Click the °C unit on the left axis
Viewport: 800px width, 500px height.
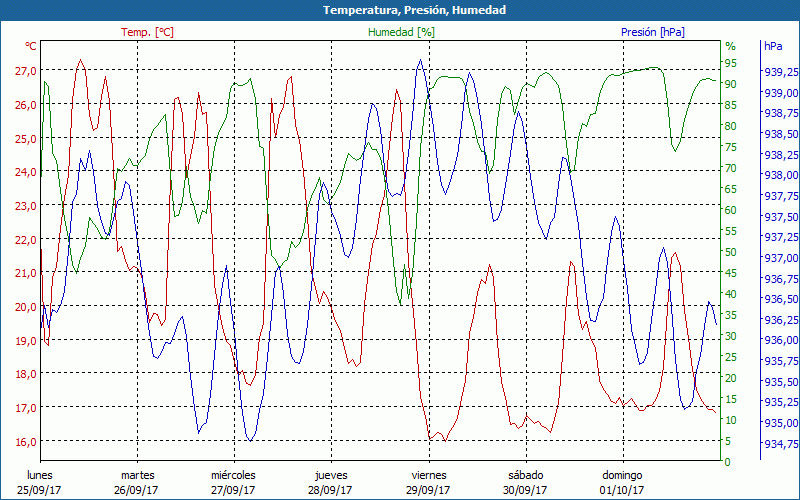point(30,47)
